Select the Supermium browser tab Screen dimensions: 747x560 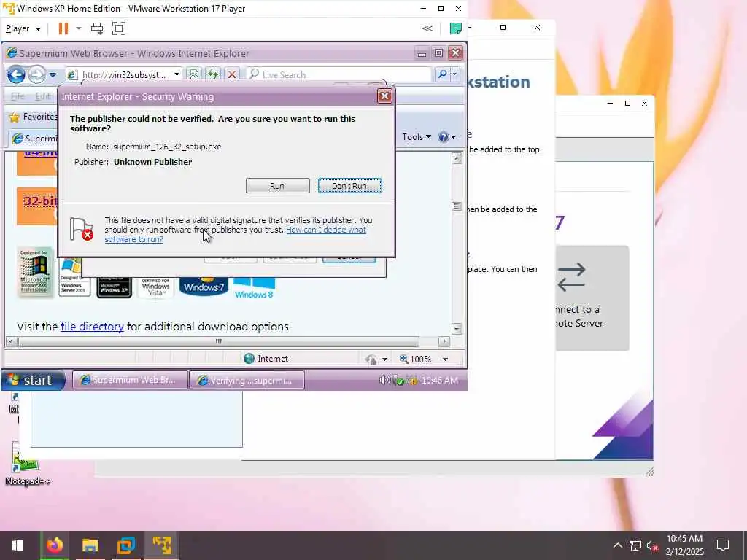pos(34,138)
